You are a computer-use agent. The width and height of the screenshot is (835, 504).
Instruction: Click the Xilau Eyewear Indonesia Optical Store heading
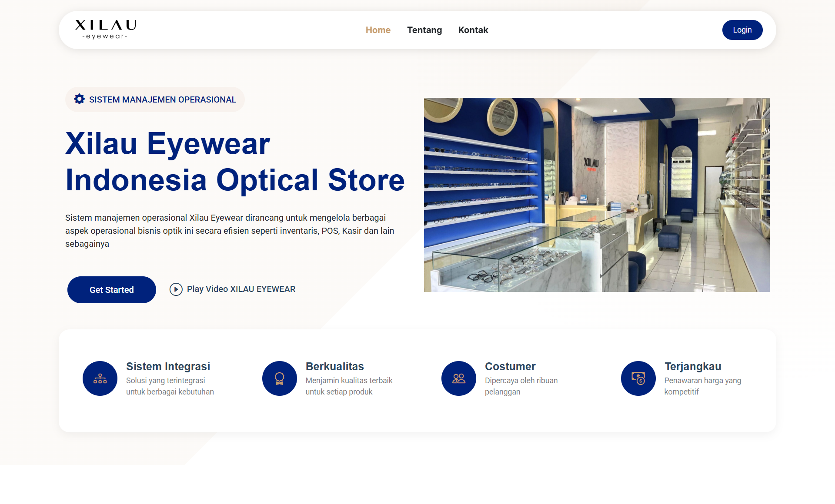click(x=235, y=162)
